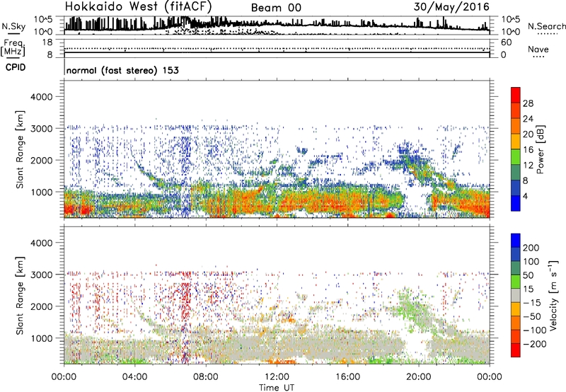Select the "Time UT" axis title
This screenshot has width=566, height=392.
click(277, 388)
